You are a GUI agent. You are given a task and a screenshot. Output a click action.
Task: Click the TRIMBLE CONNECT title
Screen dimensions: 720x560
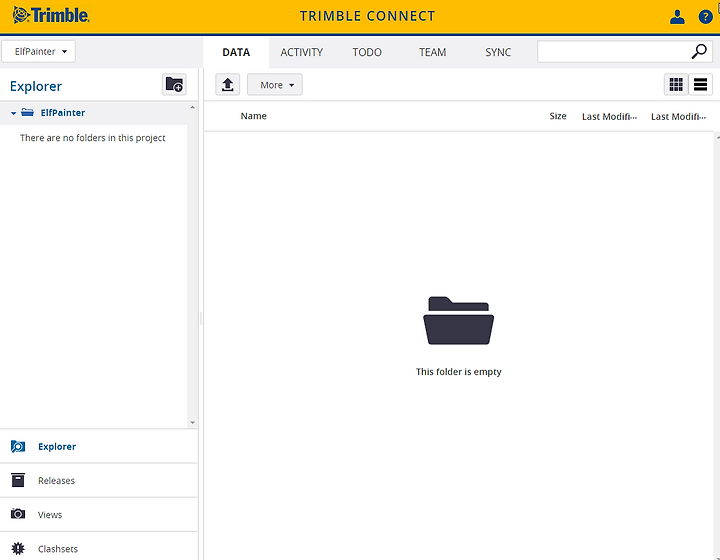tap(367, 16)
